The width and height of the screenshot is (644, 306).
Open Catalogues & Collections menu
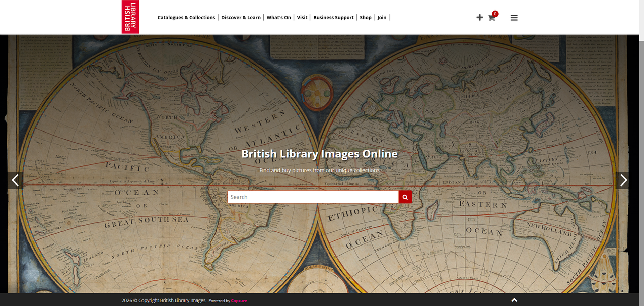pyautogui.click(x=186, y=17)
